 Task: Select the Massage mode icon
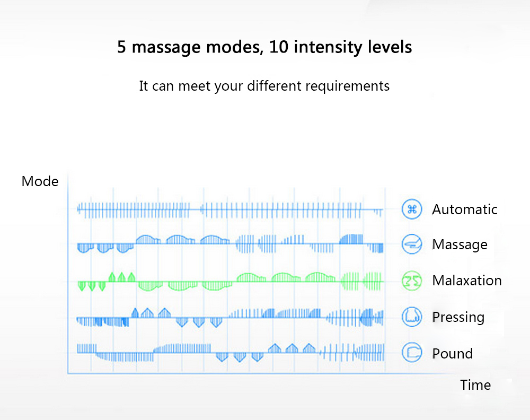point(411,244)
